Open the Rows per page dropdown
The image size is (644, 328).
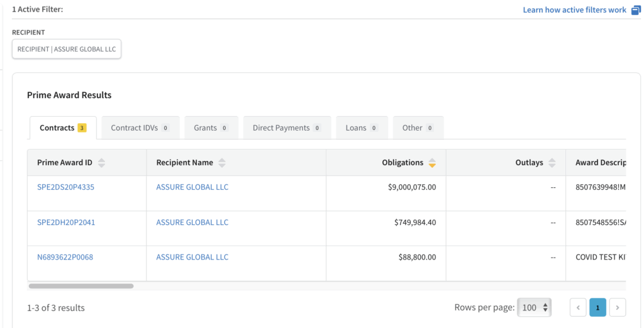[x=534, y=307]
